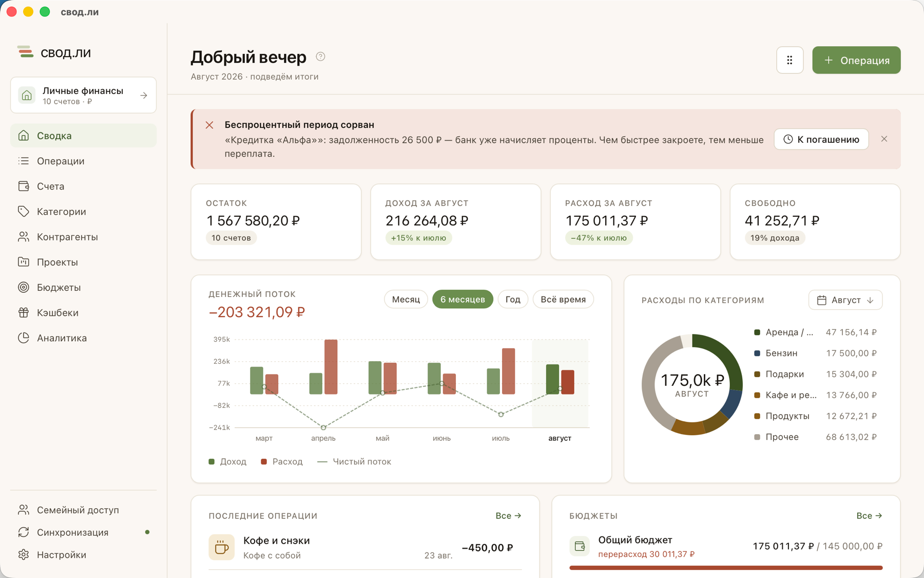This screenshot has width=924, height=578.
Task: Click the 10 счетов badge under Остаток
Action: click(x=231, y=238)
